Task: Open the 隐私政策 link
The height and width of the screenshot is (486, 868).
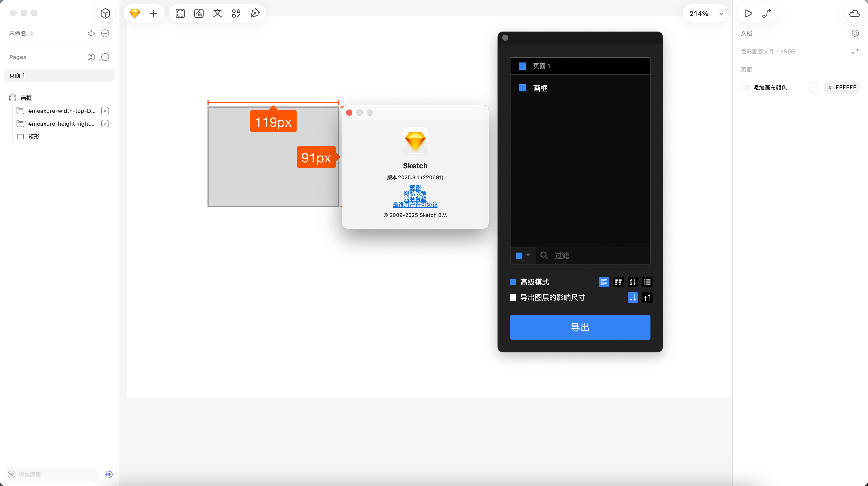Action: (415, 193)
